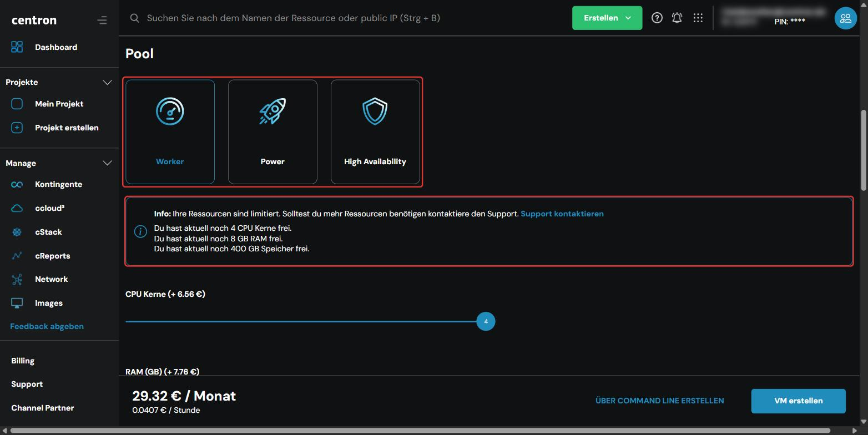This screenshot has width=868, height=435.
Task: Open Kontingente via its infinity icon
Action: [x=17, y=184]
